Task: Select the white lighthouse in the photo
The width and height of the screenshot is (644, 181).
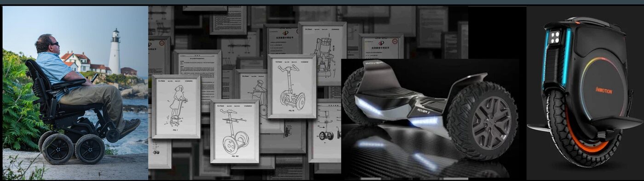Action: [114, 51]
